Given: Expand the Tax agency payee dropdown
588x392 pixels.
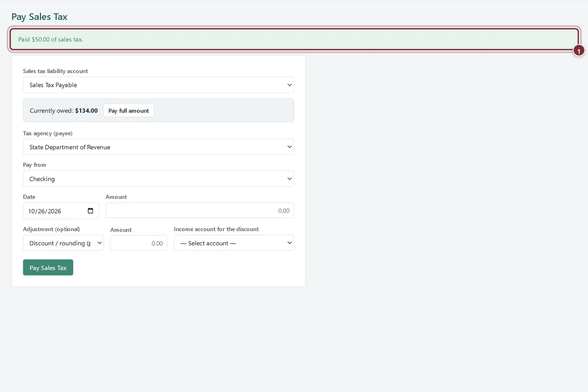Looking at the screenshot, I should point(159,147).
